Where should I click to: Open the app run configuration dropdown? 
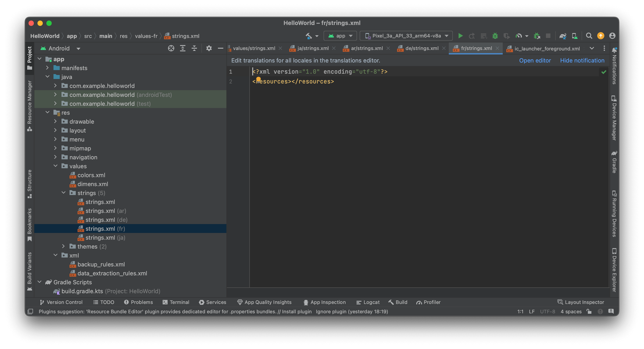pos(340,36)
